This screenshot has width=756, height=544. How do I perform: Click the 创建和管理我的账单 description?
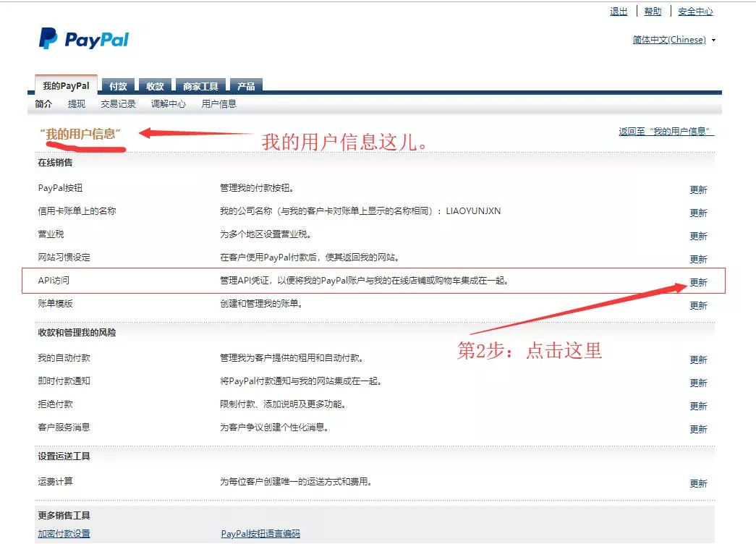click(x=261, y=303)
